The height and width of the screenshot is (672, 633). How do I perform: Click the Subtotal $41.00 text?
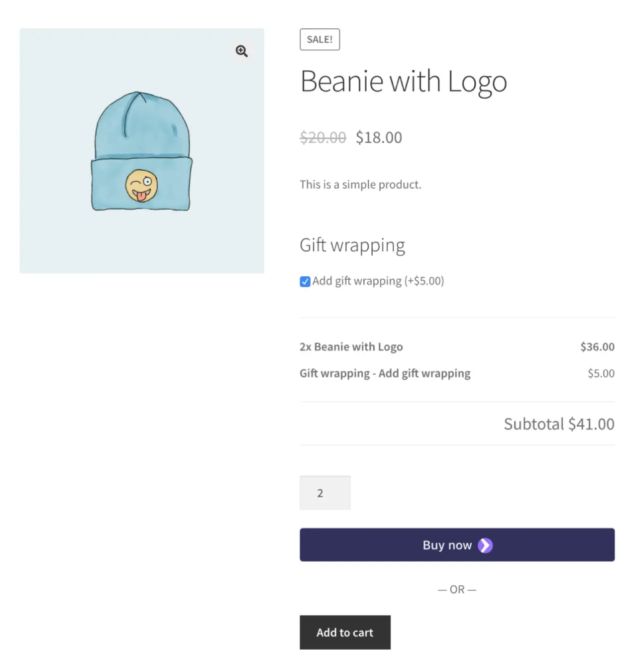[x=558, y=424]
